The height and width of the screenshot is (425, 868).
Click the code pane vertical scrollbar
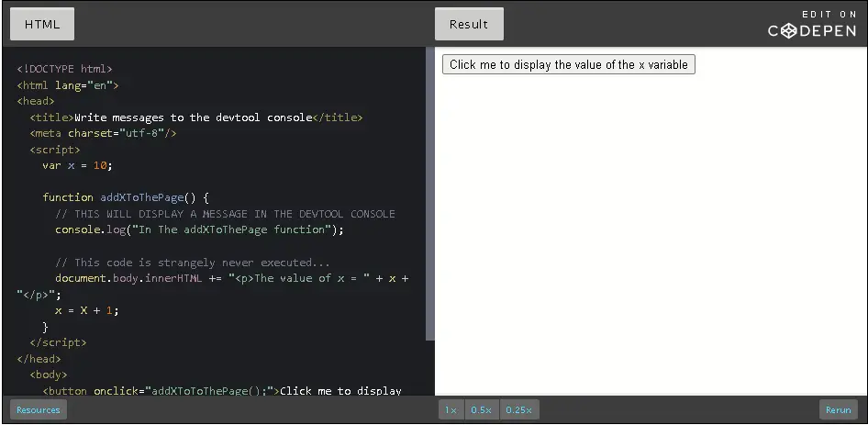430,194
